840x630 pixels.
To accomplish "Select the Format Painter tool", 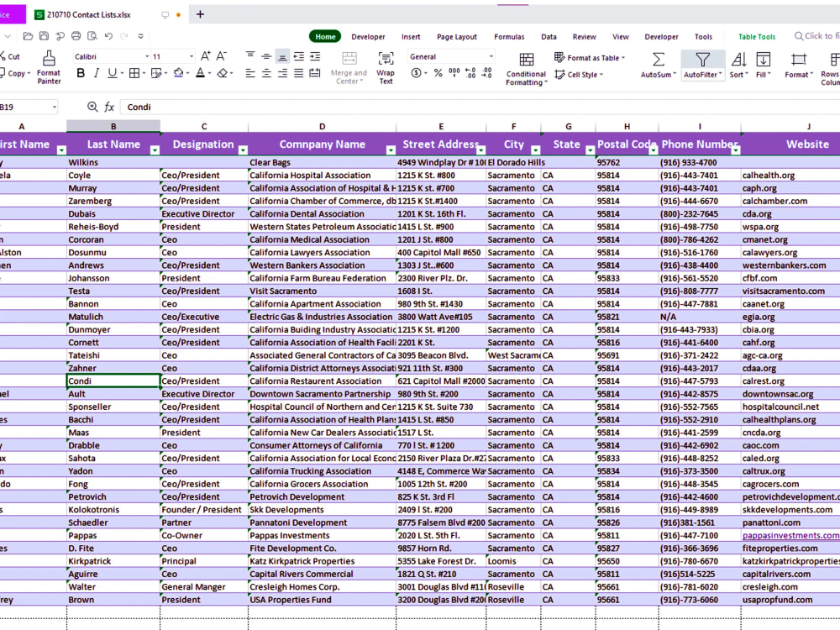I will (x=49, y=66).
